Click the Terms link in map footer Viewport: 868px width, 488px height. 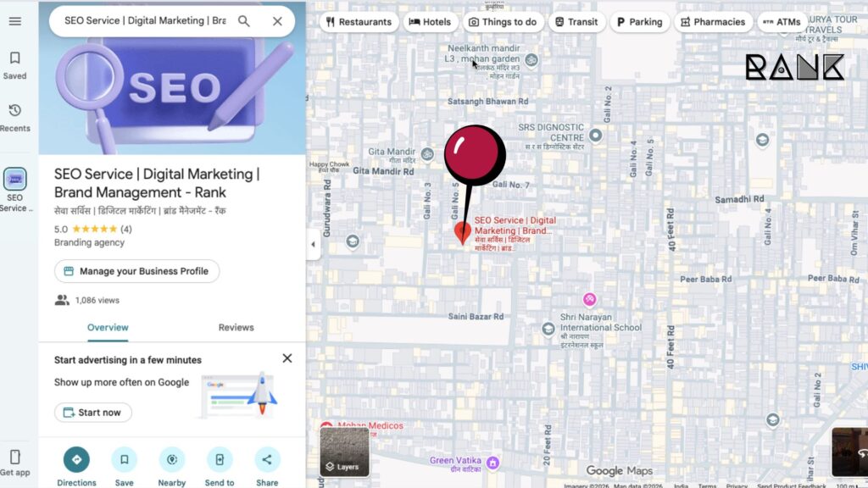[707, 485]
